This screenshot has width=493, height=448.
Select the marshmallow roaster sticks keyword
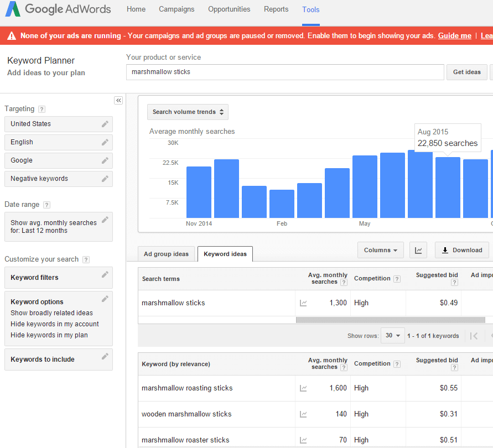click(185, 440)
